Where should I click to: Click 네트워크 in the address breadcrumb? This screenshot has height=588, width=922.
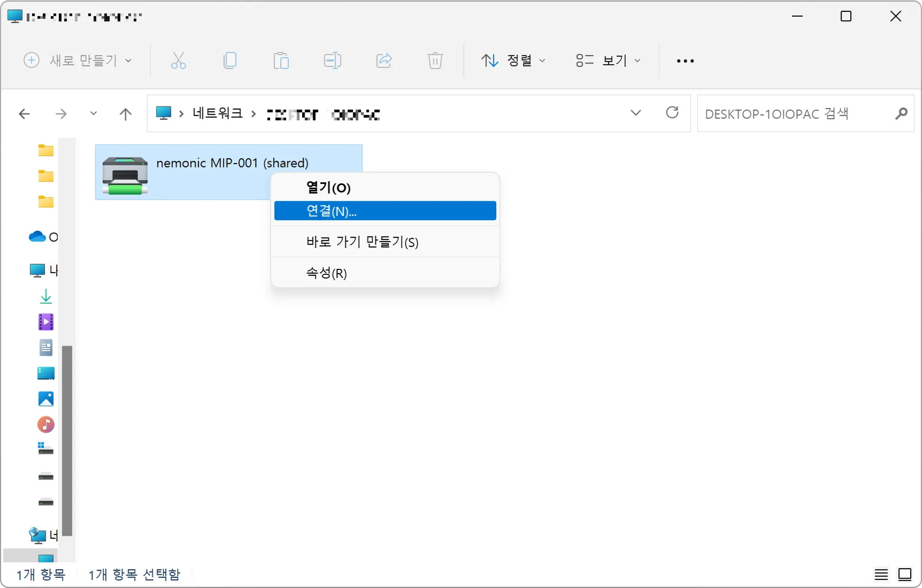point(217,113)
